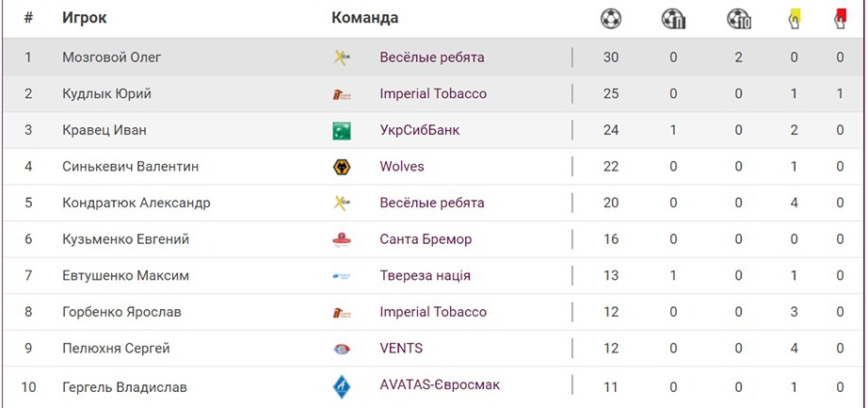Open Весёлые ребята link in first row
This screenshot has width=868, height=408.
point(432,57)
